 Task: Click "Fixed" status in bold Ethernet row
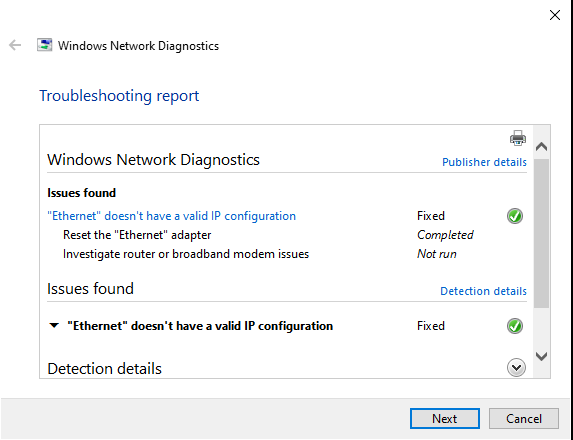click(x=431, y=326)
